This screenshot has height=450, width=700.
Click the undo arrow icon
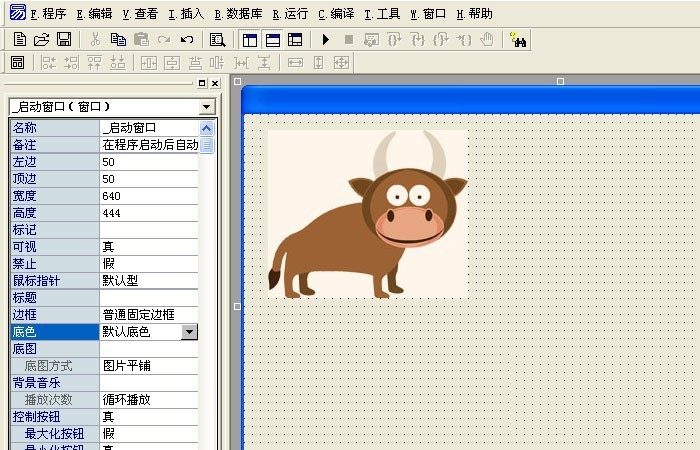(187, 40)
